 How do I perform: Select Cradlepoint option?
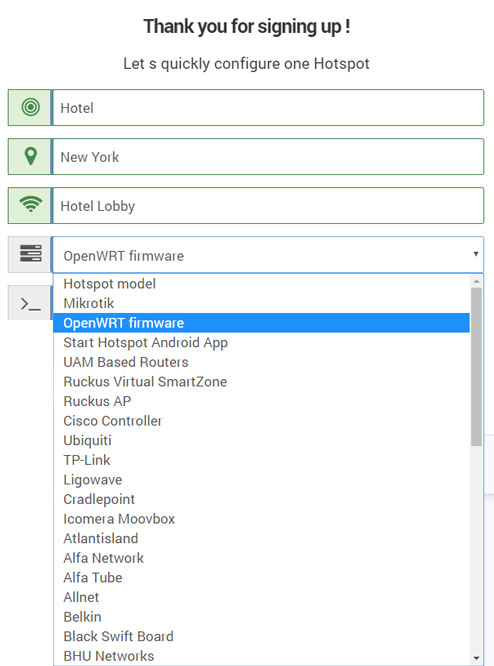[x=261, y=499]
